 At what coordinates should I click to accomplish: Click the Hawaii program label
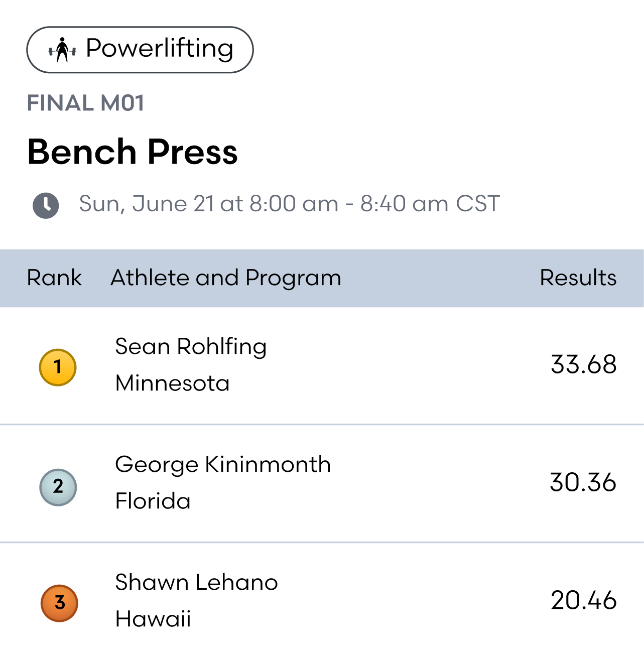(153, 619)
